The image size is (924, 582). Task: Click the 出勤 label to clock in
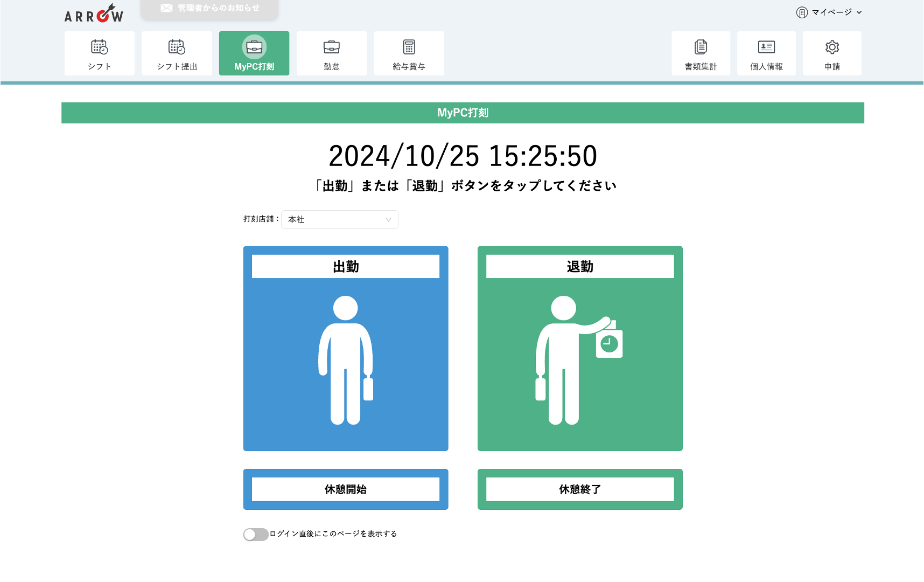coord(346,267)
